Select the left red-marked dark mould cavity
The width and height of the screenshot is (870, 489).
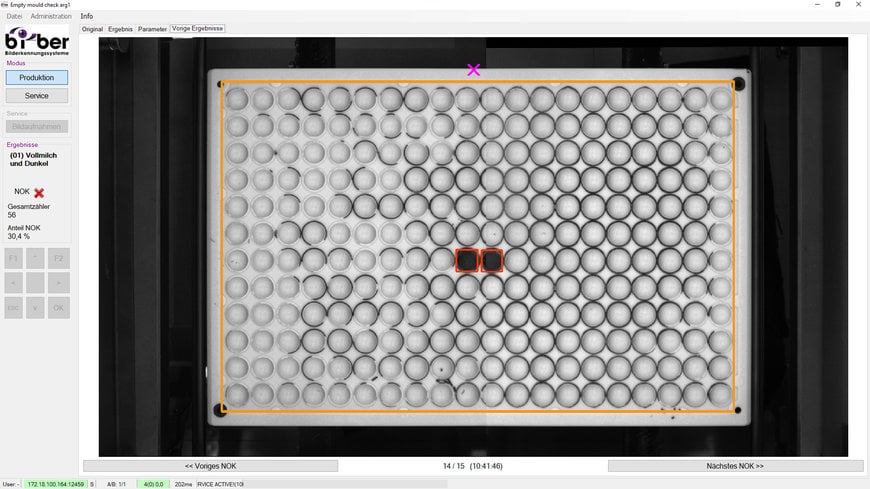coord(467,260)
